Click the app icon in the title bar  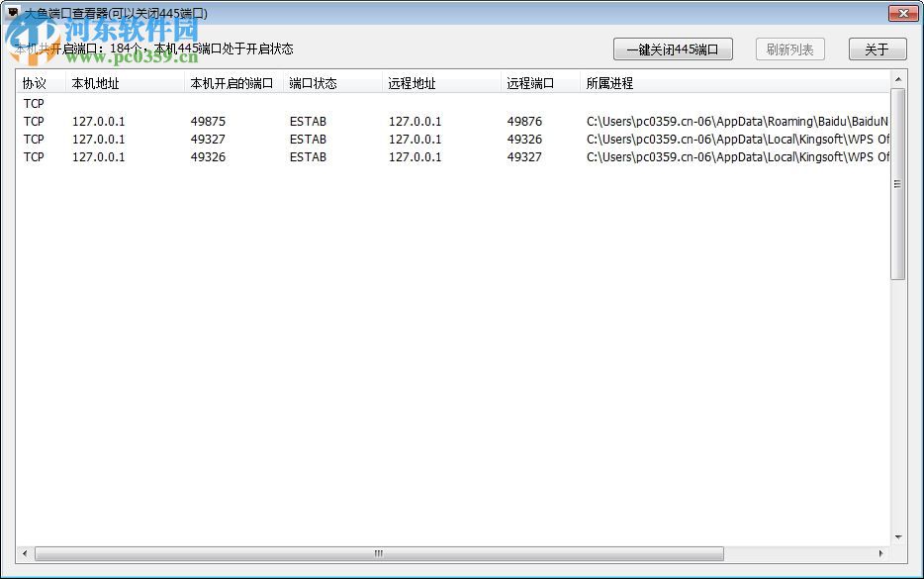click(12, 13)
